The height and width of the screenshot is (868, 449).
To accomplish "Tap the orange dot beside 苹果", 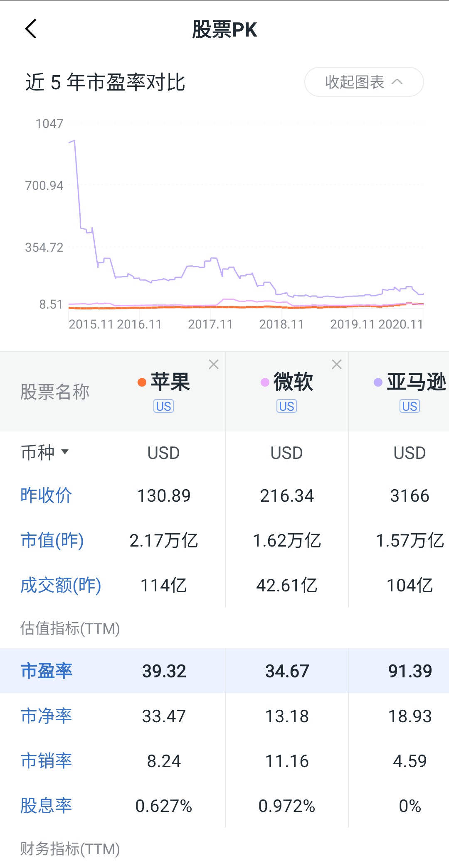I will point(142,382).
